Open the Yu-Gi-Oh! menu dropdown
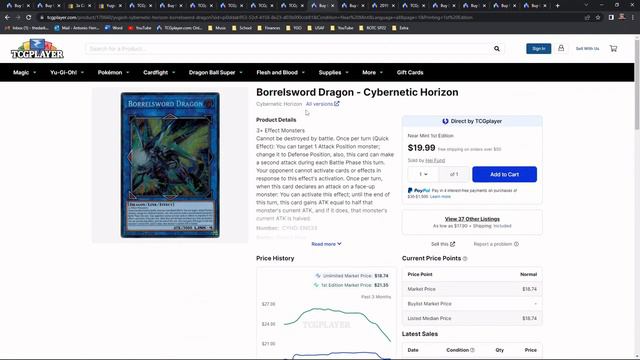This screenshot has width=640, height=360. [67, 72]
